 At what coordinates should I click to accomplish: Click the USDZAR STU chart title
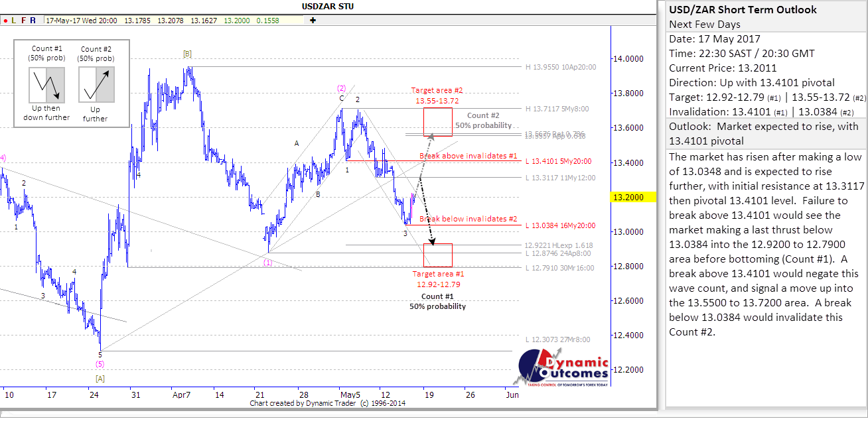coord(328,7)
